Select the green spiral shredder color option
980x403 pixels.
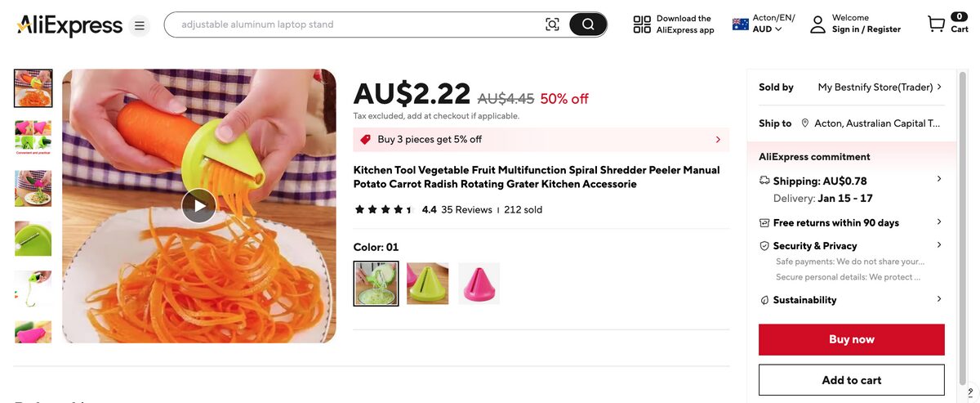click(427, 283)
